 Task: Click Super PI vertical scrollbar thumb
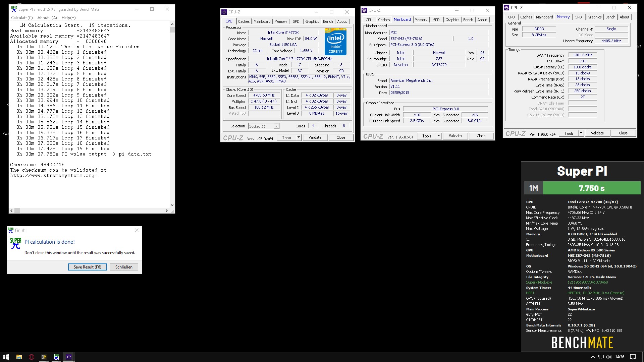[x=172, y=29]
